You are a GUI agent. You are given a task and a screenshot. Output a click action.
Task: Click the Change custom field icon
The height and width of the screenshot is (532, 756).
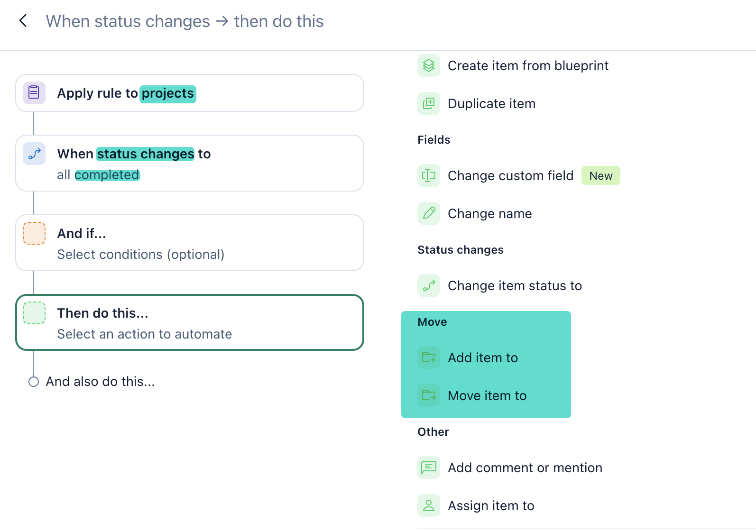coord(429,175)
